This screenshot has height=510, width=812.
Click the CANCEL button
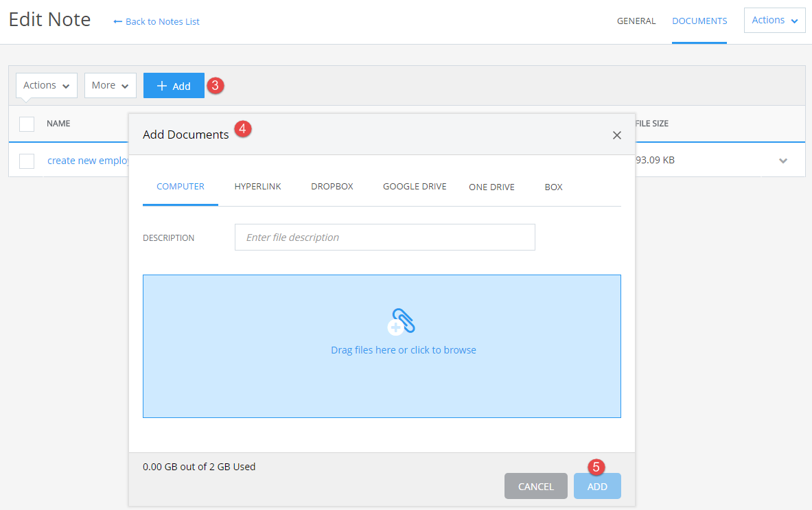[x=536, y=486]
